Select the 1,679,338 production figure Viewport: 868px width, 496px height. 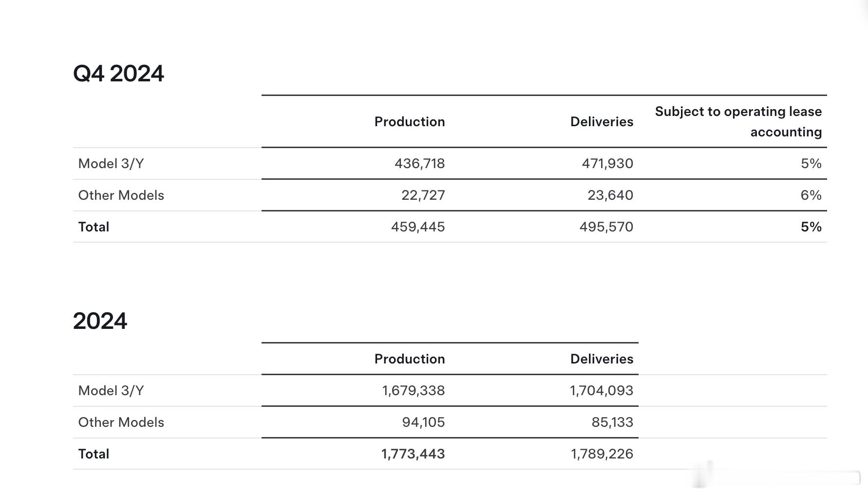413,391
